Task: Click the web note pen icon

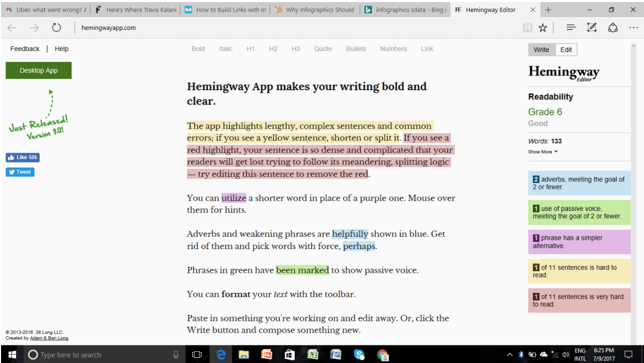Action: tap(592, 28)
